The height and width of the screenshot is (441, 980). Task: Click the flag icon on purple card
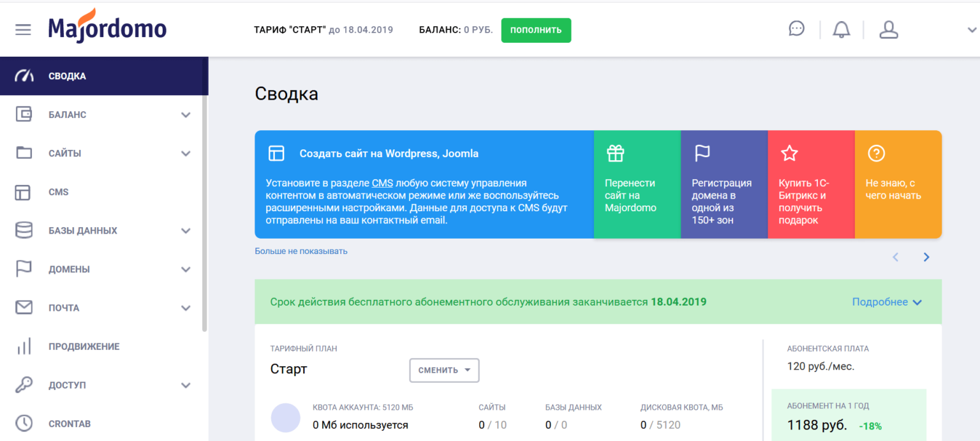click(702, 153)
